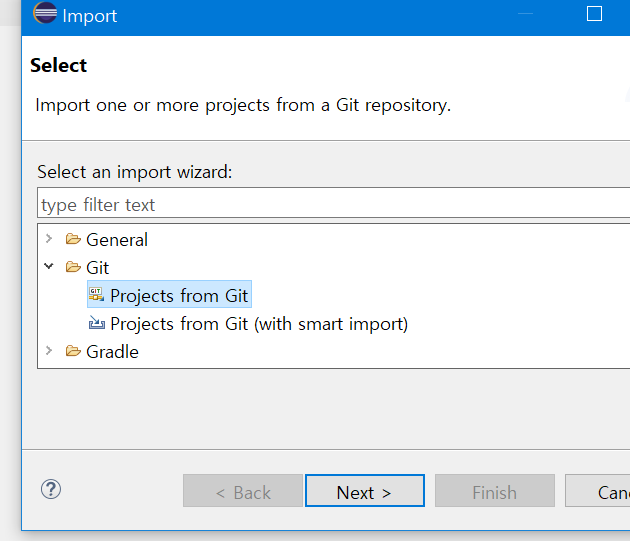Click the Gradle folder icon
The width and height of the screenshot is (630, 541).
[73, 351]
